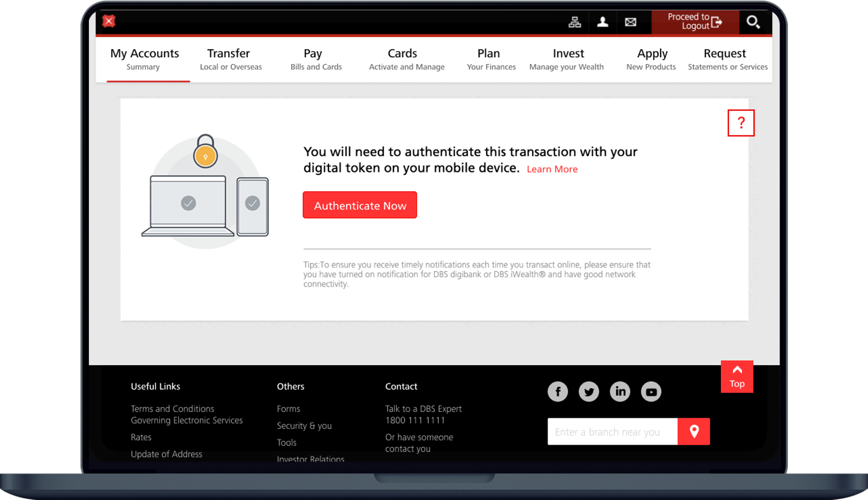Click the profile/person icon in header
Screen dimensions: 868x500
pyautogui.click(x=602, y=21)
